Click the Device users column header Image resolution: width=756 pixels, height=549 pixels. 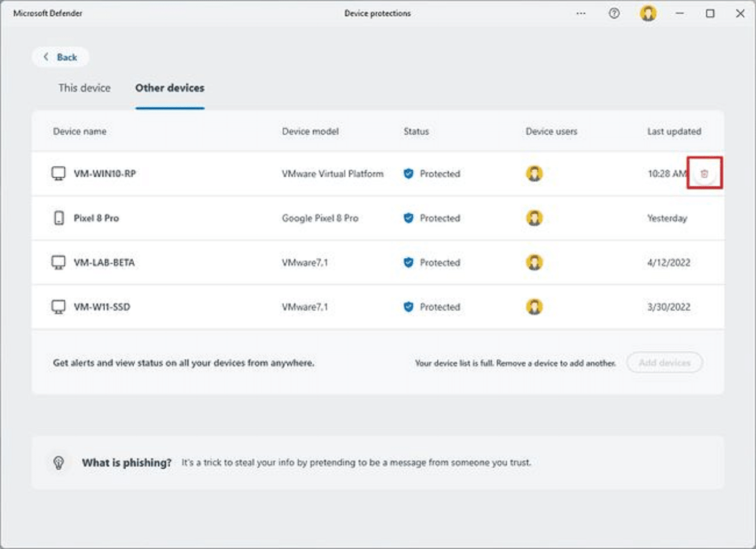pos(552,131)
